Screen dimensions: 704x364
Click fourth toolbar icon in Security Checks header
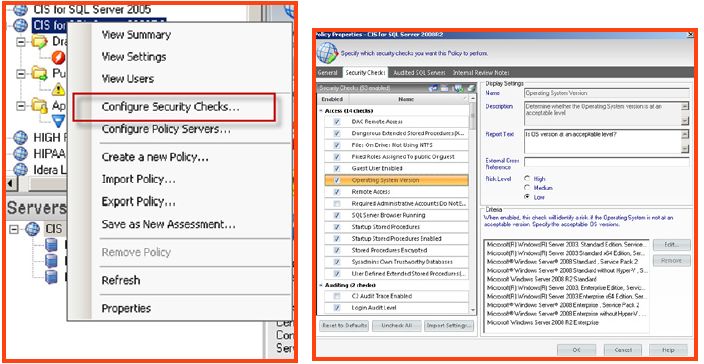[471, 88]
